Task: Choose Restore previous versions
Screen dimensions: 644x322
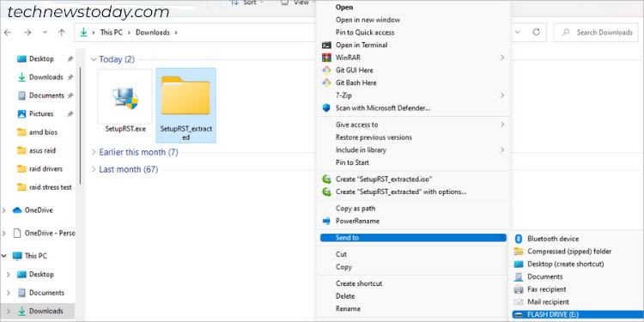Action: 374,137
